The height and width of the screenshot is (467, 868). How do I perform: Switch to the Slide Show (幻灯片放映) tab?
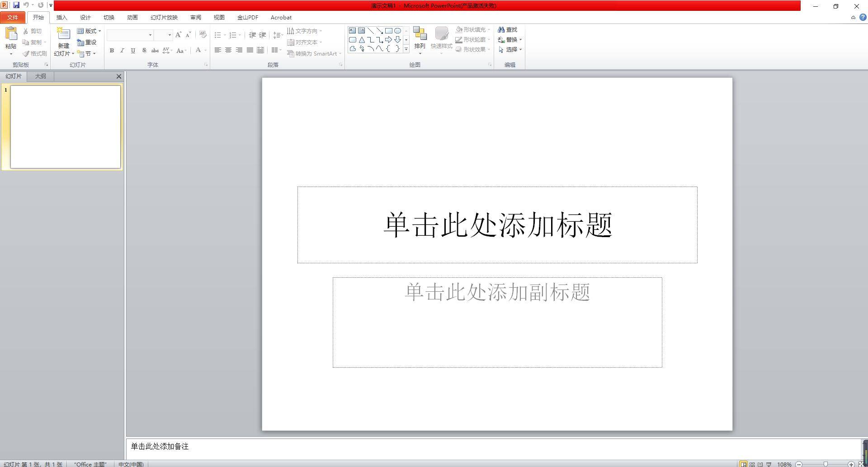[164, 17]
